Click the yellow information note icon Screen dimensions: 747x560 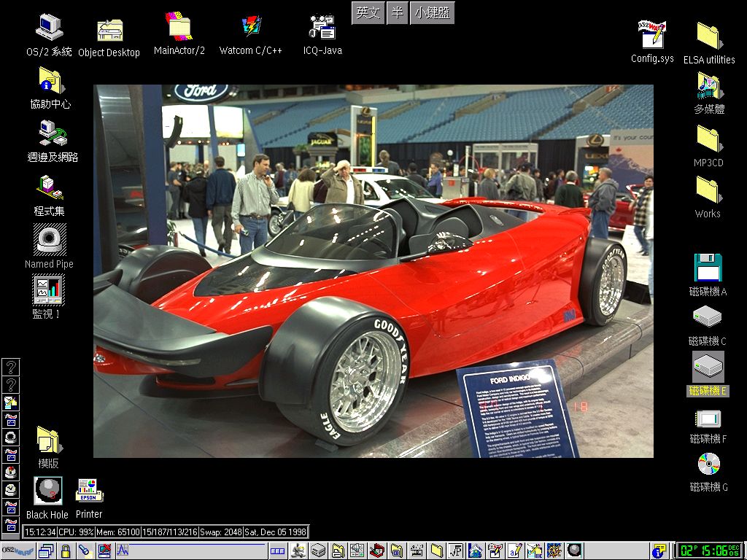(x=659, y=551)
